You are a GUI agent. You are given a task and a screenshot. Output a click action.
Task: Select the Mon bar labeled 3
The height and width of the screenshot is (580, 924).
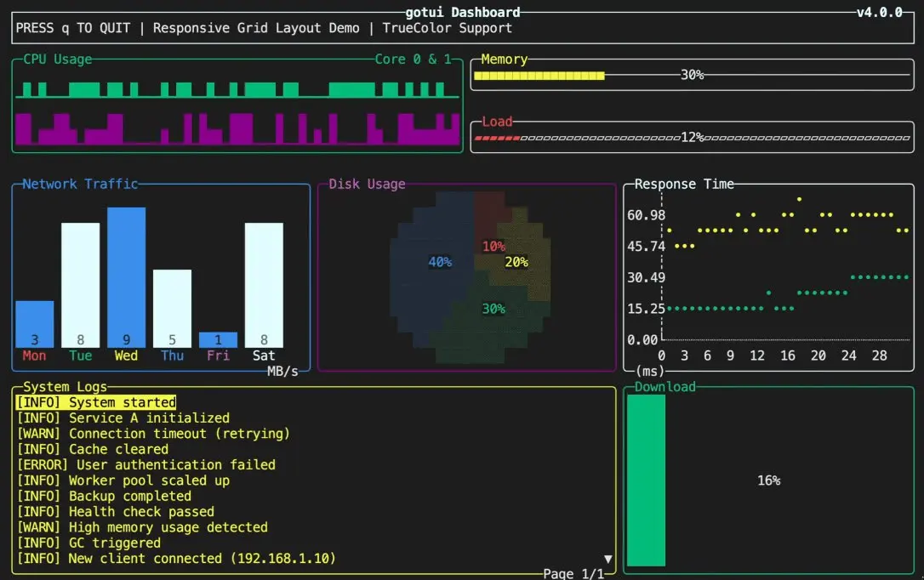(x=35, y=324)
